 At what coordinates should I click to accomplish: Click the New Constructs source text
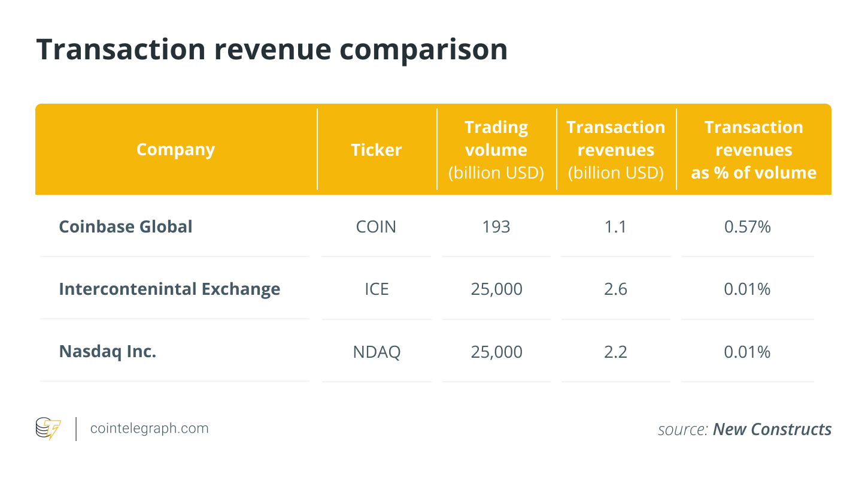coord(772,430)
